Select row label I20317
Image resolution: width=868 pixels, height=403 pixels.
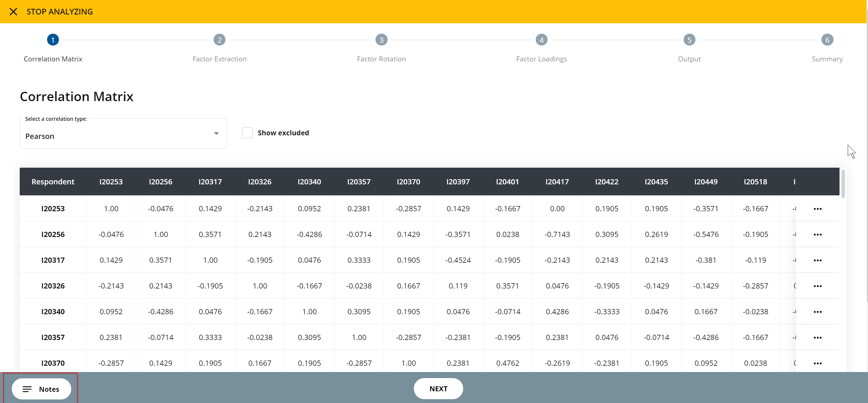click(x=53, y=260)
